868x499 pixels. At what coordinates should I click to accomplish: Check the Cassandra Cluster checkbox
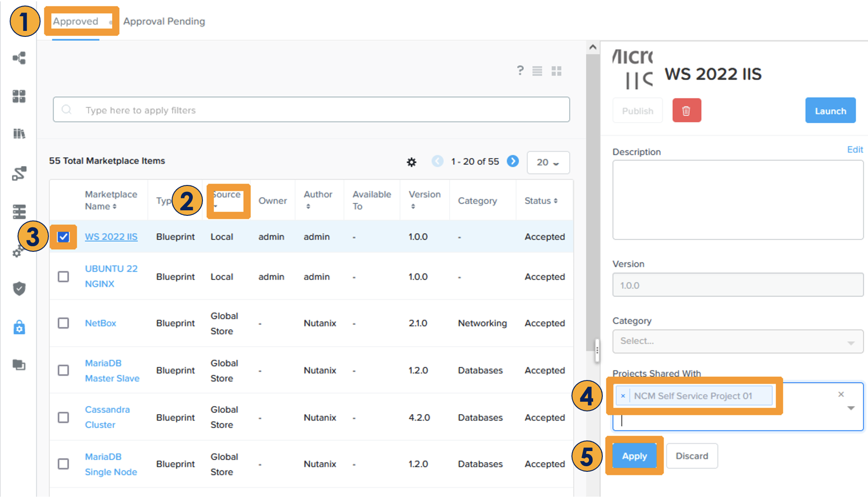click(63, 417)
